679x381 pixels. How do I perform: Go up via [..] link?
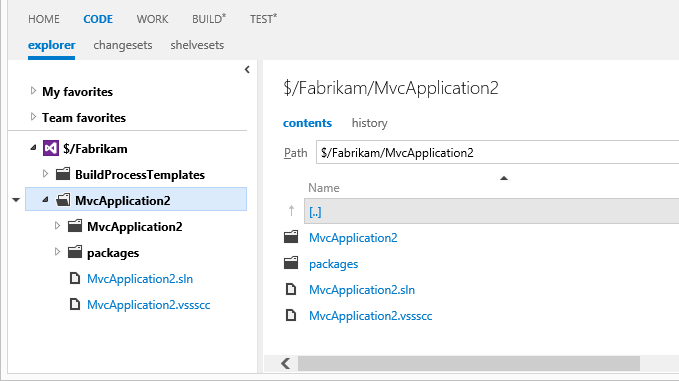click(315, 212)
